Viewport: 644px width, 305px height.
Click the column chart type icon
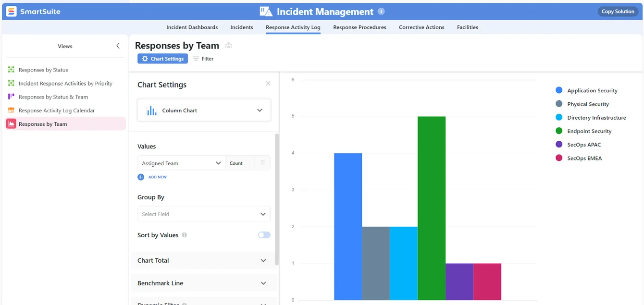[152, 110]
